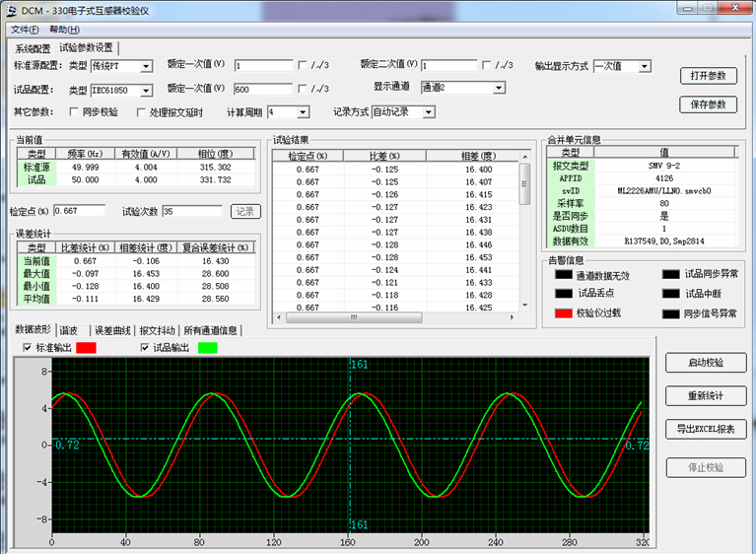Open the 文件(F) menu
This screenshot has width=756, height=554.
pos(25,30)
